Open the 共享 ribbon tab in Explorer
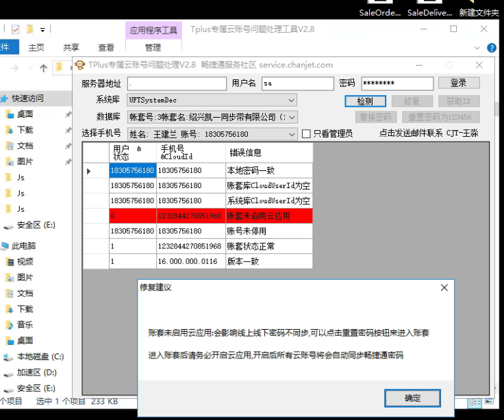This screenshot has height=420, width=504. [71, 47]
